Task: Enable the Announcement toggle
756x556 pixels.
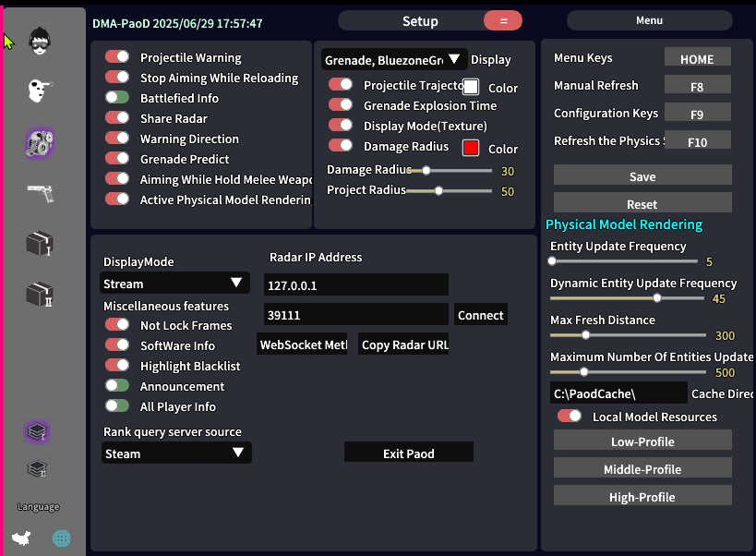Action: [x=117, y=386]
